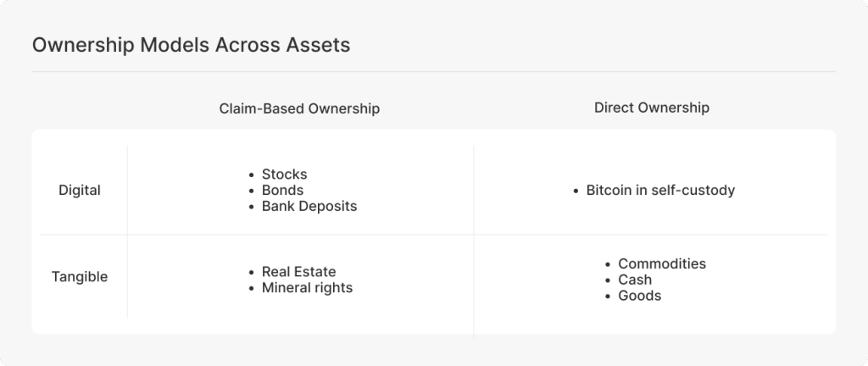This screenshot has width=868, height=366.
Task: Click the 'Ownership Models Across Assets' title
Action: [x=191, y=45]
